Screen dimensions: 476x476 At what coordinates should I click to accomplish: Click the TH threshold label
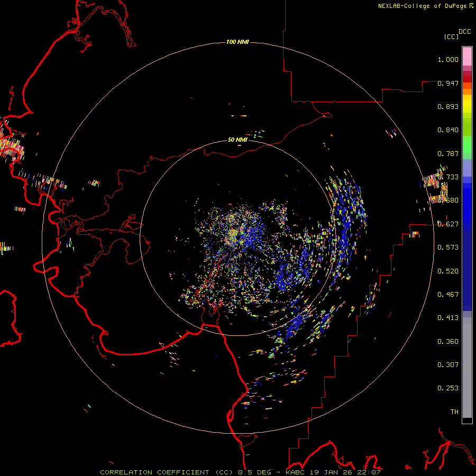(454, 411)
